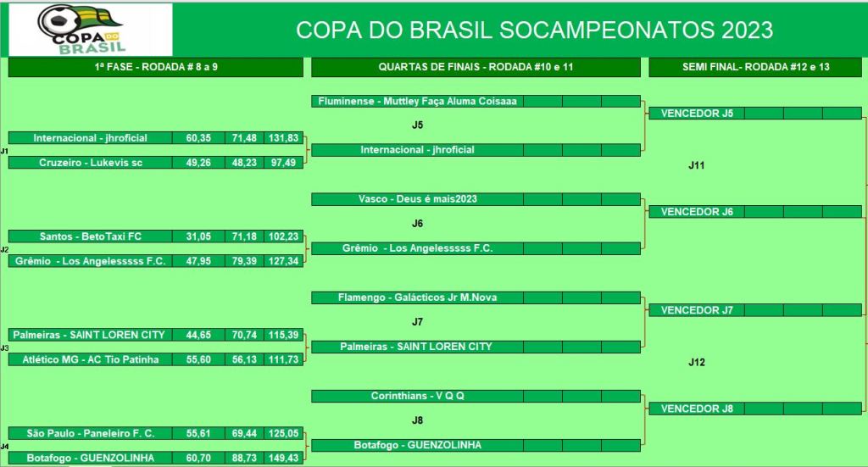This screenshot has height=467, width=868.
Task: Select the VENCEDOR J7 cell
Action: (x=697, y=310)
